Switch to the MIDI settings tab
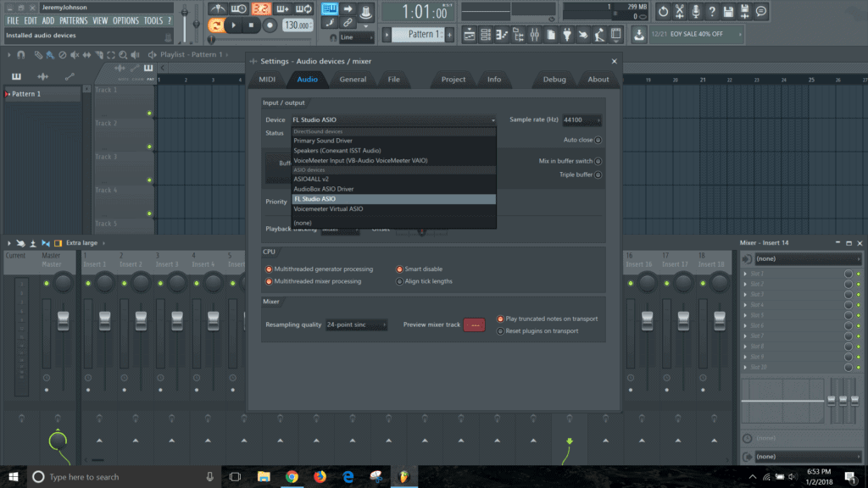This screenshot has width=868, height=488. pyautogui.click(x=268, y=79)
